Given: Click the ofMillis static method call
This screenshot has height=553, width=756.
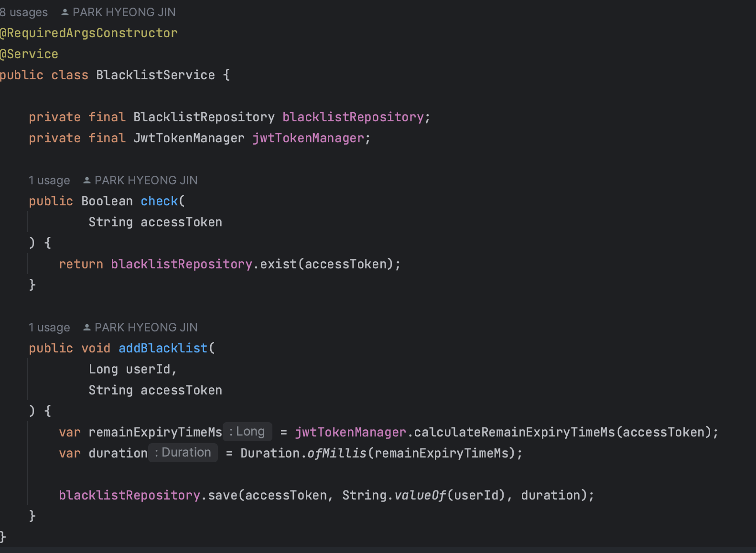Looking at the screenshot, I should (337, 453).
